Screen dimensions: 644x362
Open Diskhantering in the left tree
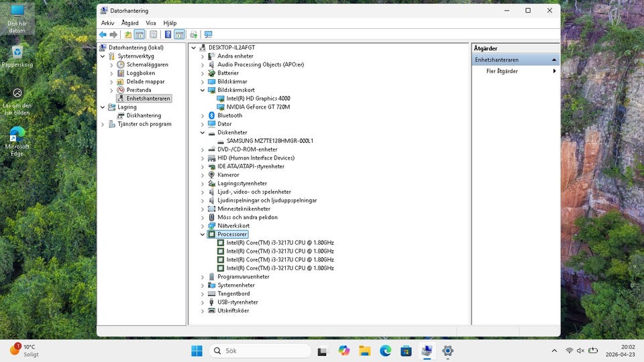click(x=144, y=115)
